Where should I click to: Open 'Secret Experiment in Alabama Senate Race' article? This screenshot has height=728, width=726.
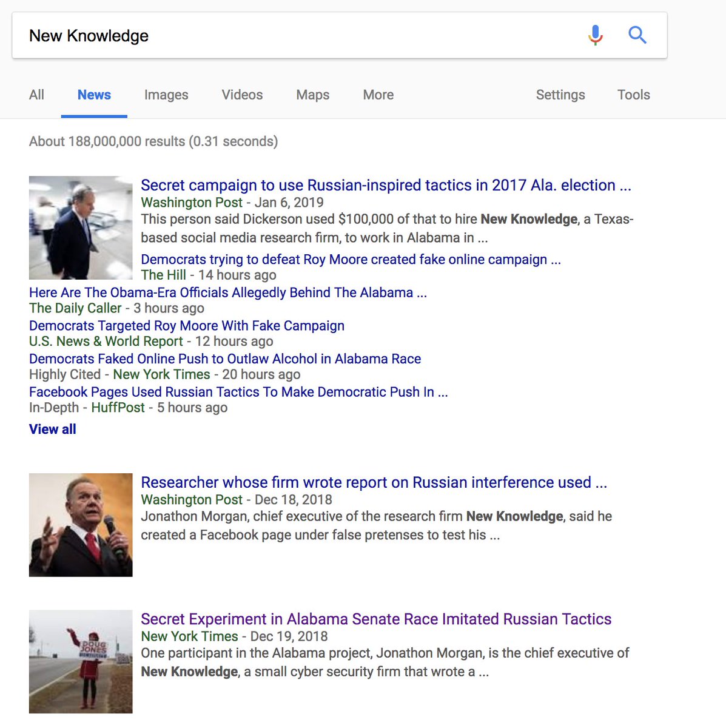(376, 619)
